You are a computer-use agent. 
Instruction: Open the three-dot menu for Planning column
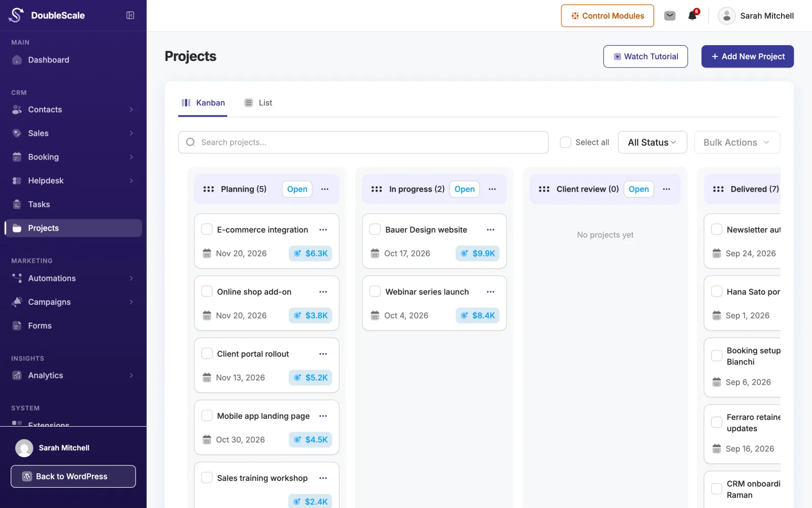[325, 189]
